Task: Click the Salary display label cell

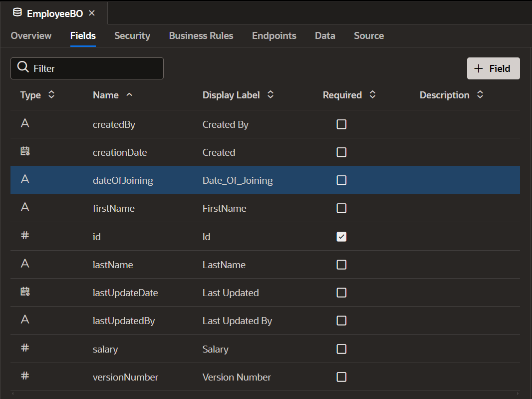Action: point(216,349)
